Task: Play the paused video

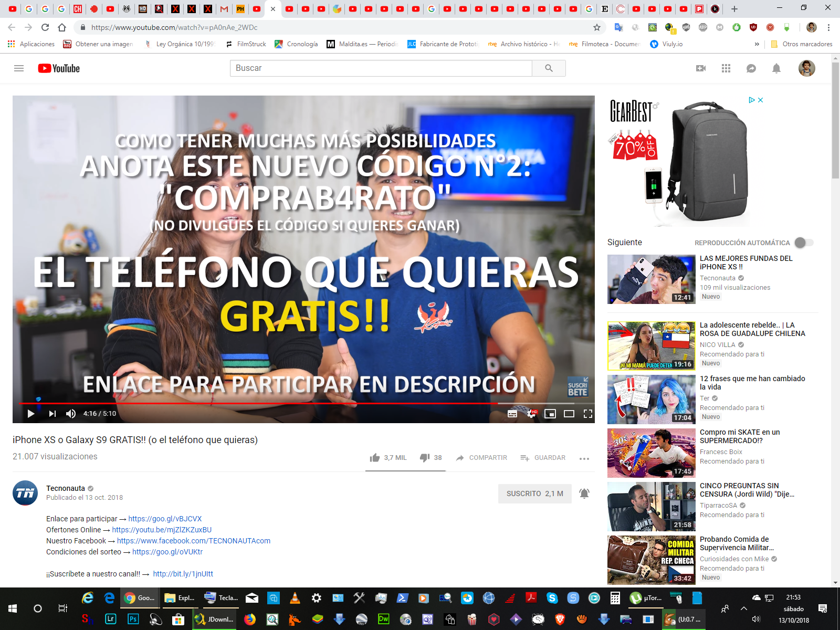Action: [31, 414]
